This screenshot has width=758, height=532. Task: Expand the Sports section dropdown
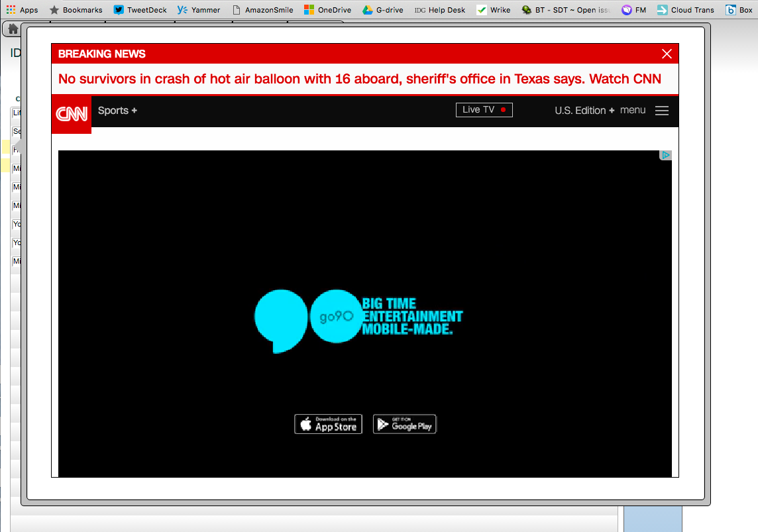pyautogui.click(x=117, y=110)
